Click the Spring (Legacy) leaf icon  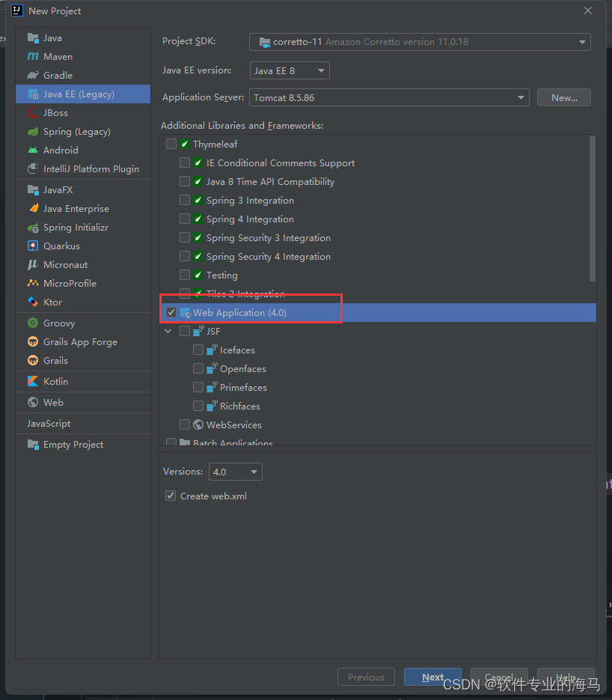point(33,132)
